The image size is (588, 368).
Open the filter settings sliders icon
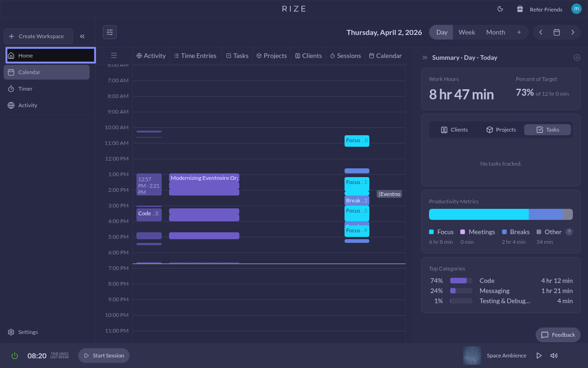110,32
